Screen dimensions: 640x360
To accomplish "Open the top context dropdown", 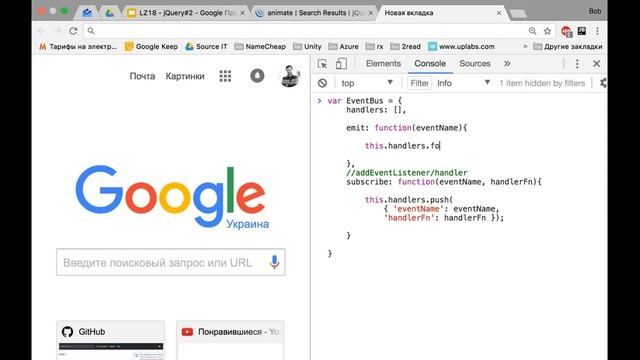I will coord(367,83).
